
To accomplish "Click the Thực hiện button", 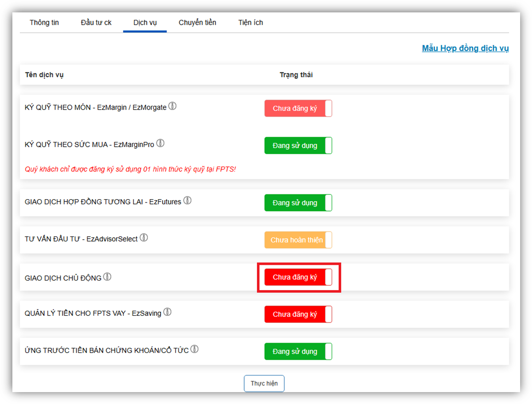I will [x=264, y=383].
